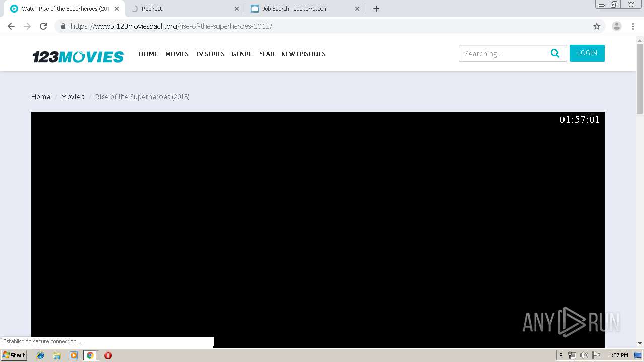644x362 pixels.
Task: Open the Windows Start button
Action: click(14, 355)
